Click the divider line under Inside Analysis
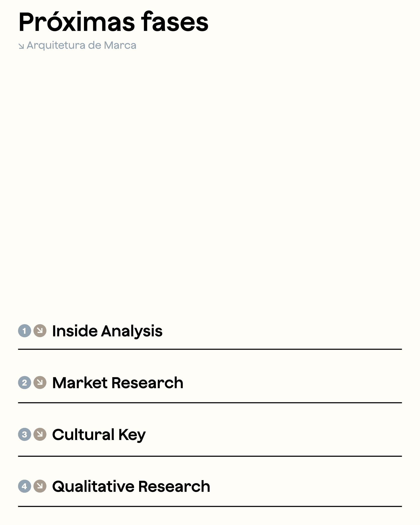Image resolution: width=420 pixels, height=525 pixels. coord(210,349)
